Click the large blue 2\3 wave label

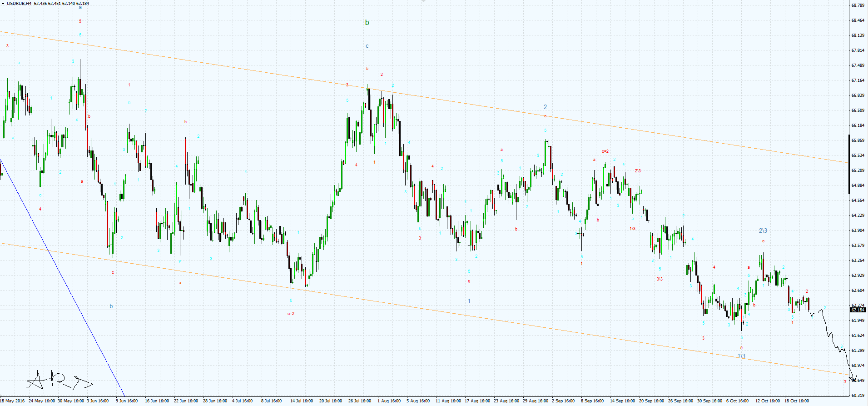point(763,231)
